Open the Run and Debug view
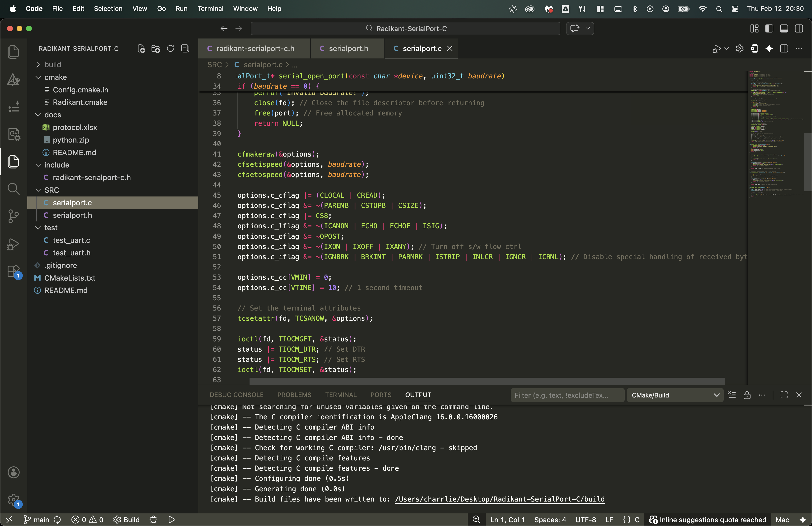The height and width of the screenshot is (526, 812). [x=13, y=244]
